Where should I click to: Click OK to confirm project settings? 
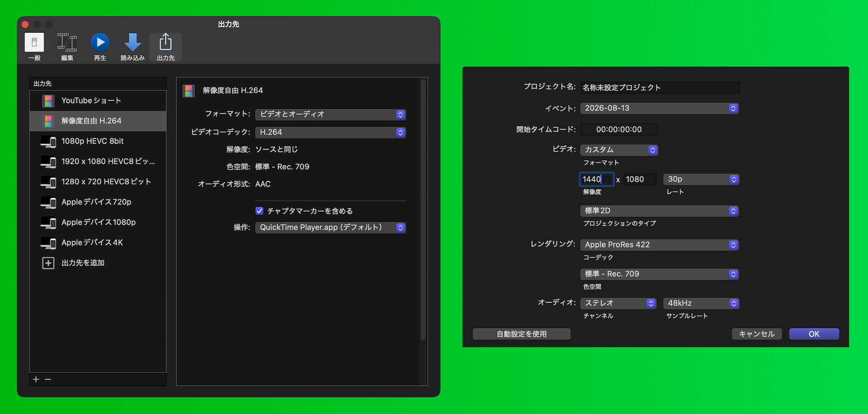[814, 334]
